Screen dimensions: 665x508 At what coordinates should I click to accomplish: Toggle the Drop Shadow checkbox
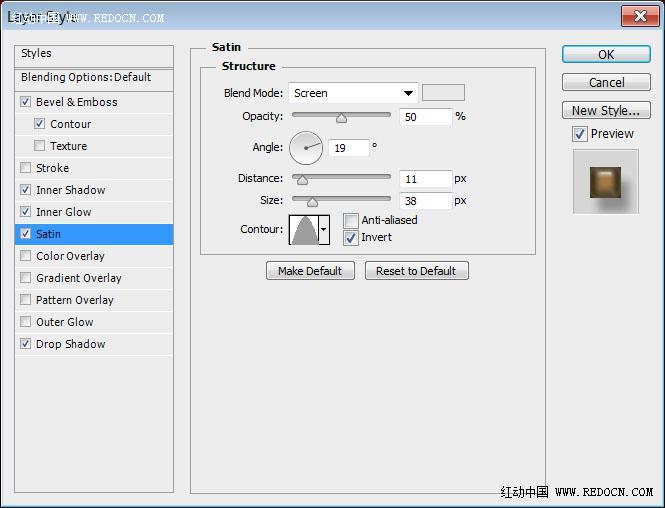pyautogui.click(x=25, y=344)
